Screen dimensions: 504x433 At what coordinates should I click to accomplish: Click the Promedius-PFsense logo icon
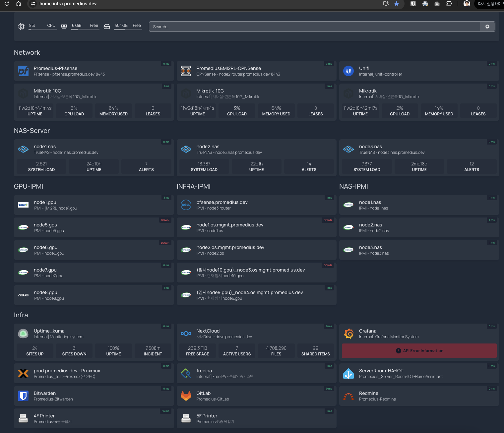pyautogui.click(x=23, y=71)
